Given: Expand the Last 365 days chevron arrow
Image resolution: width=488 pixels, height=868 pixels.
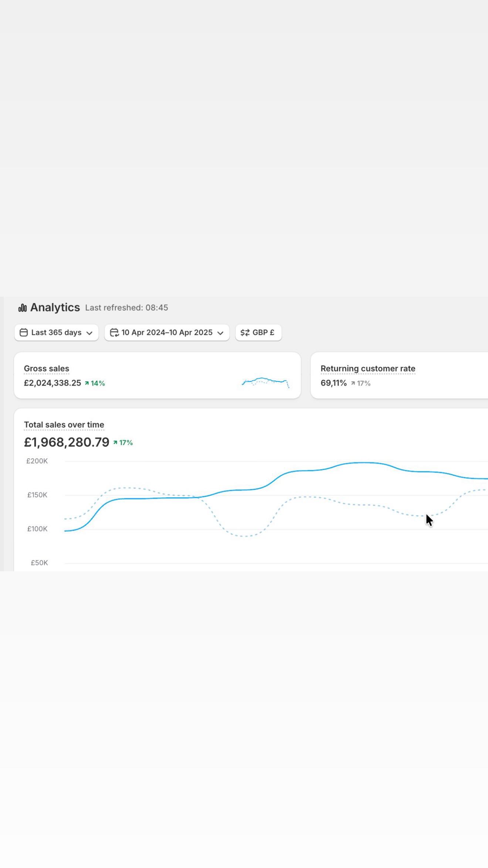Looking at the screenshot, I should click(x=89, y=333).
